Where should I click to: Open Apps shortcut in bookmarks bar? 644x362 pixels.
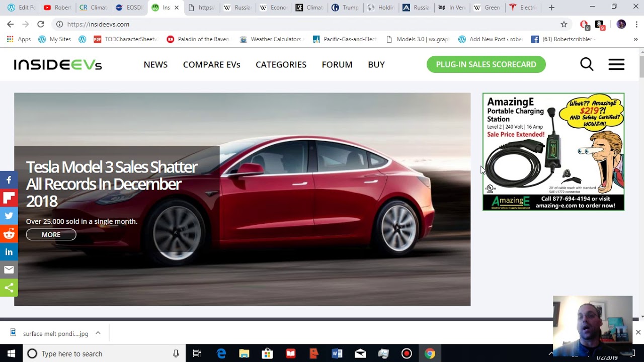click(x=19, y=39)
